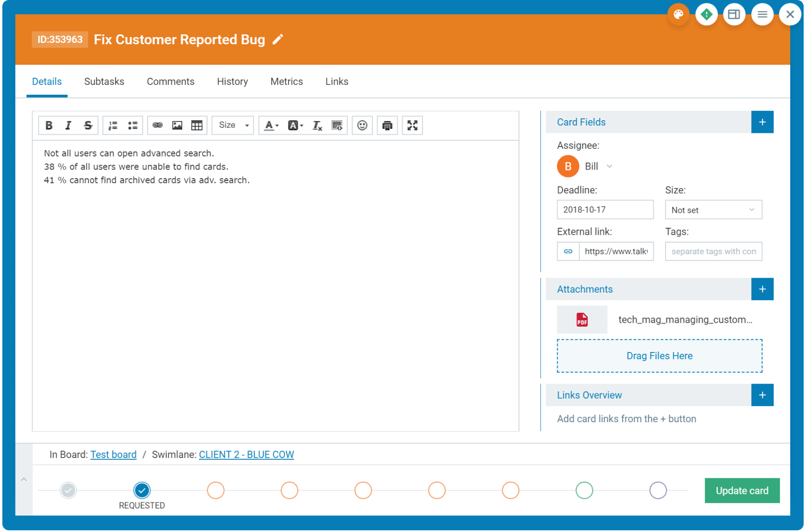Maximize the editor to fullscreen

point(412,125)
